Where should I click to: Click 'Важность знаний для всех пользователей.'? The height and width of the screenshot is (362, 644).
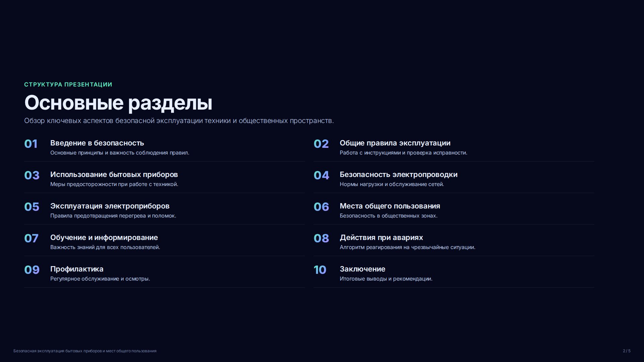105,247
